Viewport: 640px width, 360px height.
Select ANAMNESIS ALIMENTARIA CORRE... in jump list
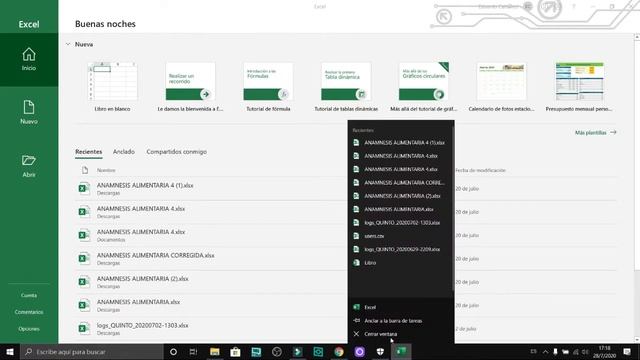(x=401, y=182)
